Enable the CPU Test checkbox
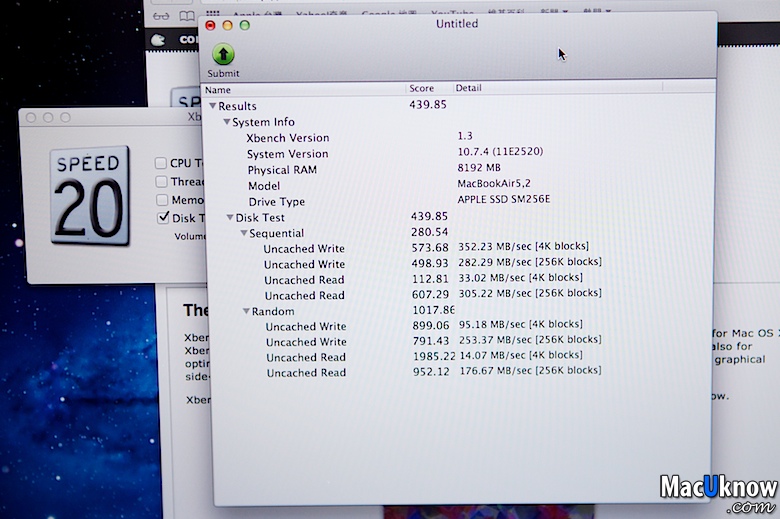 pos(161,163)
